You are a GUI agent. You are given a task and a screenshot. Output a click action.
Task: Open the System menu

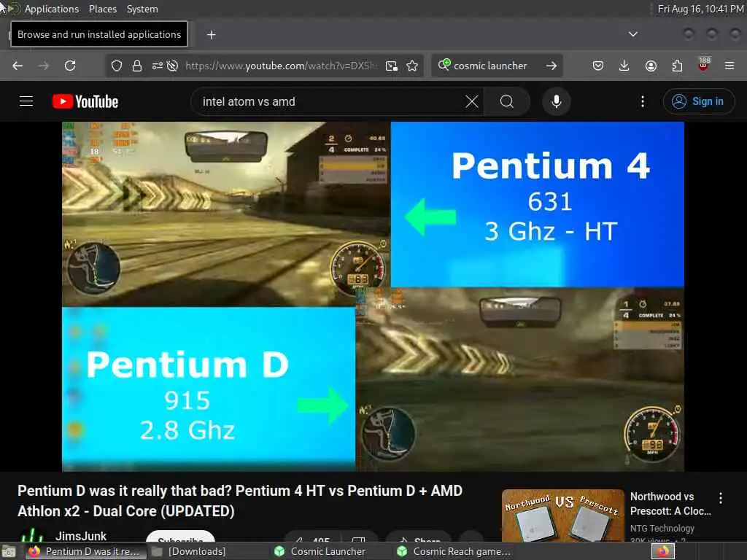point(142,9)
